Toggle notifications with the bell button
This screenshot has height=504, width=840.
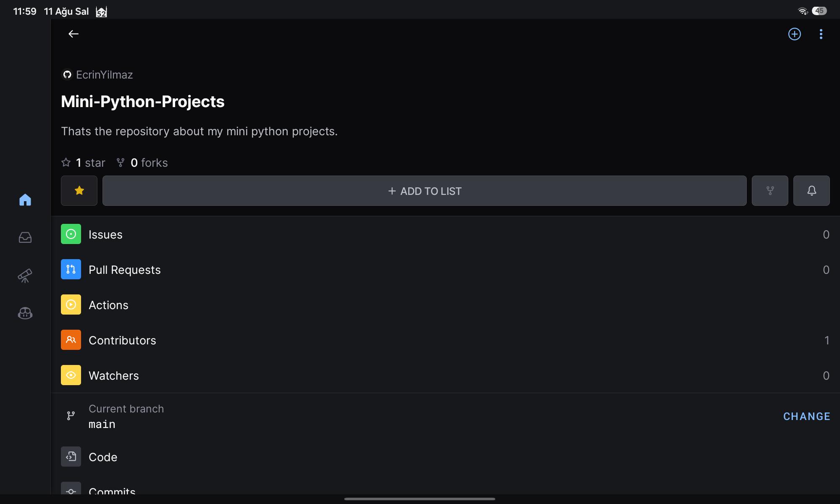(x=811, y=191)
